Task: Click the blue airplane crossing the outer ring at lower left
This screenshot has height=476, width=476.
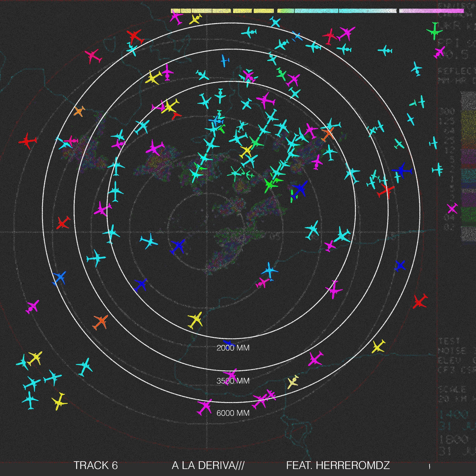Action: 60,277
